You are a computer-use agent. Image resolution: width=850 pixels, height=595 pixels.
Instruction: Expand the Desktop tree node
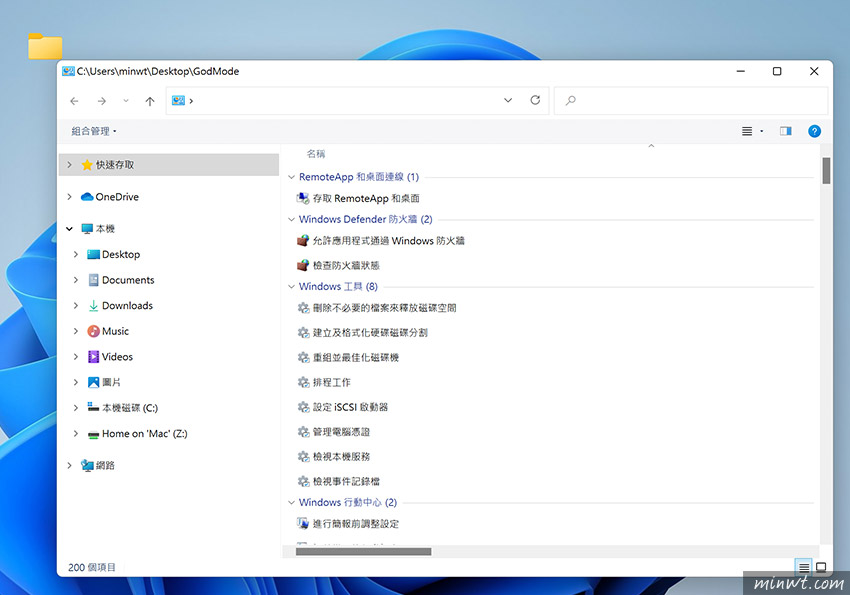pos(76,254)
